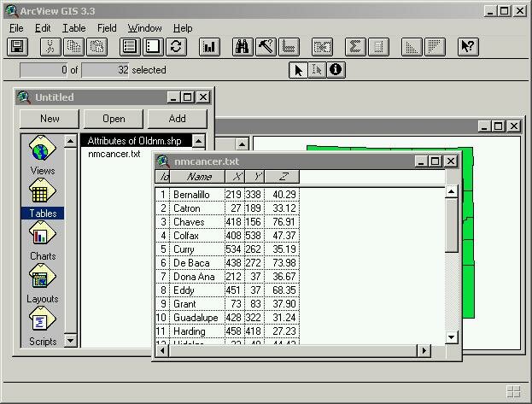This screenshot has width=532, height=404.
Task: Open Views in the project sidebar
Action: tap(43, 155)
